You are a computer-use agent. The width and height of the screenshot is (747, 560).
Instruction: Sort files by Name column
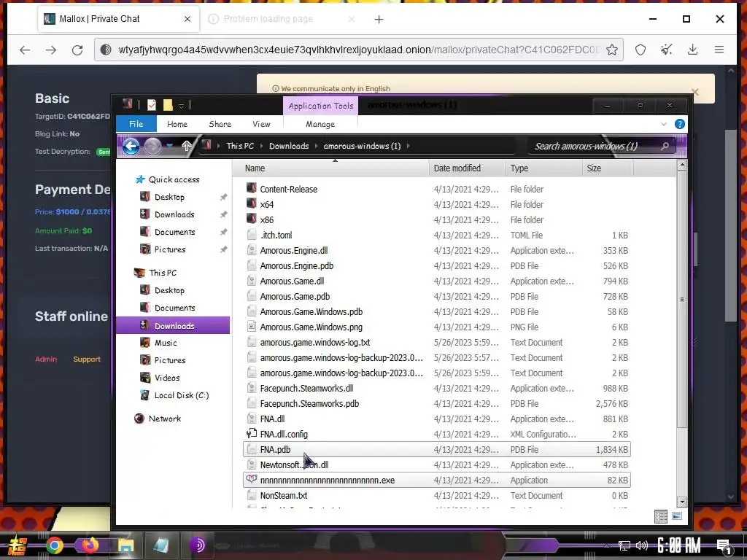pos(330,168)
